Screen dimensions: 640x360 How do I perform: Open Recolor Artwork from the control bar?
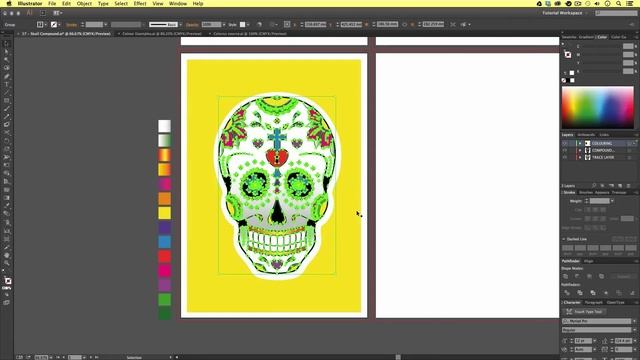pos(259,24)
